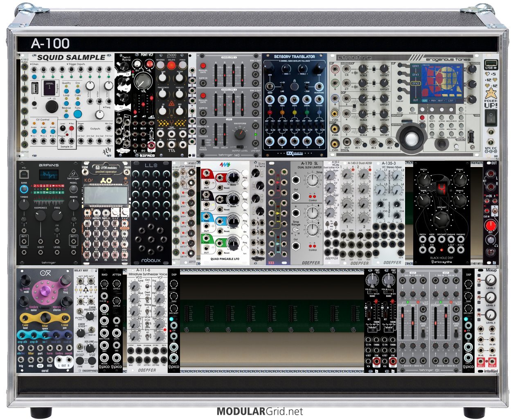Click the A-111-6 Tune knob
This screenshot has width=520, height=420.
pos(134,285)
